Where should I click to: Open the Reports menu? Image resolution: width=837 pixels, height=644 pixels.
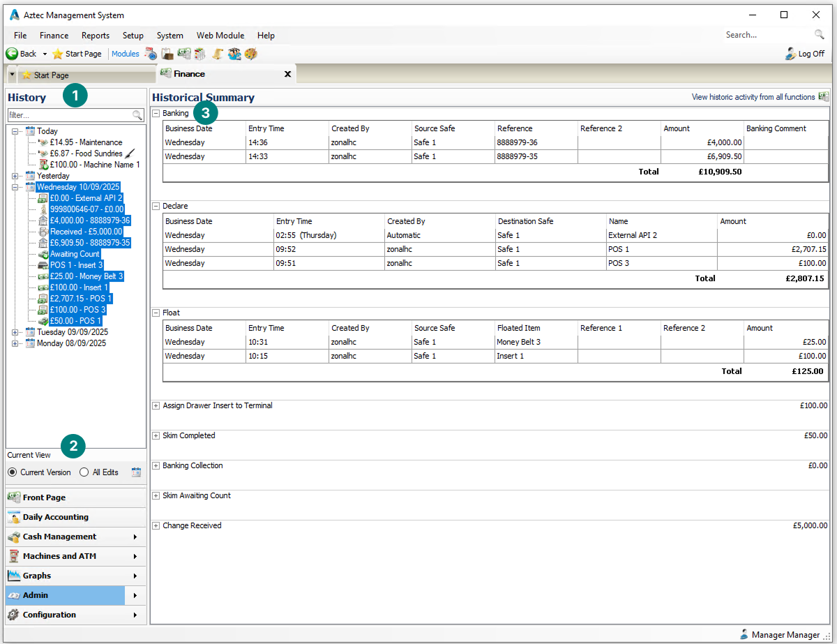tap(95, 36)
